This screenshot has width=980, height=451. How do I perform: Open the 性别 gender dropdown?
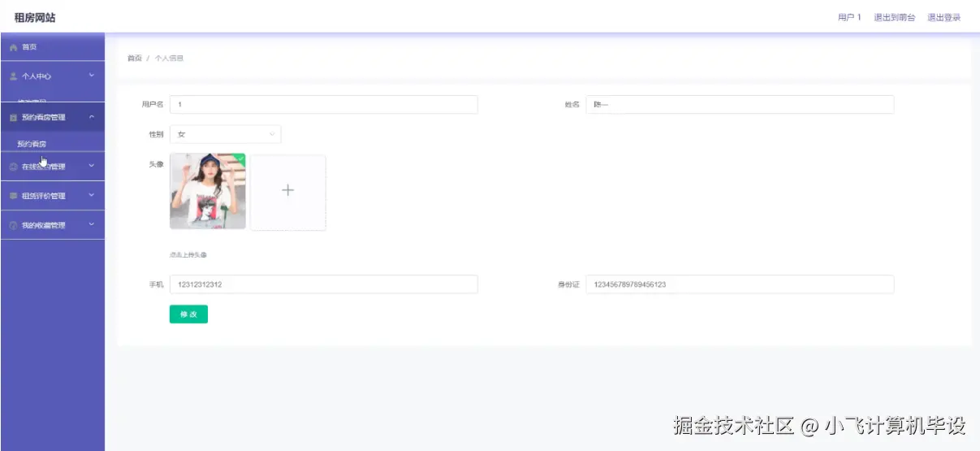click(x=226, y=134)
